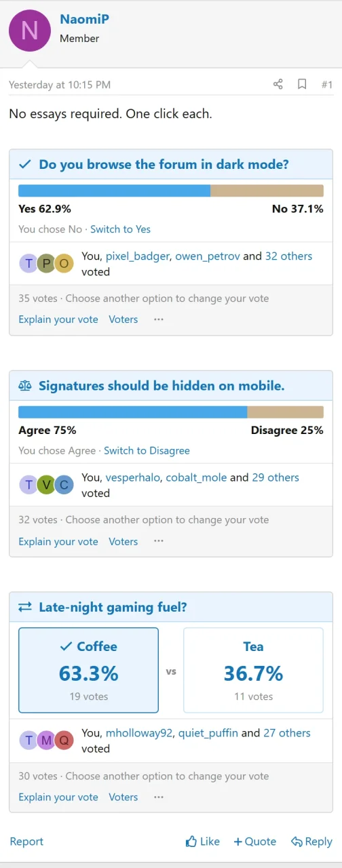Open Explain your vote in signatures poll
The height and width of the screenshot is (868, 342).
[58, 541]
